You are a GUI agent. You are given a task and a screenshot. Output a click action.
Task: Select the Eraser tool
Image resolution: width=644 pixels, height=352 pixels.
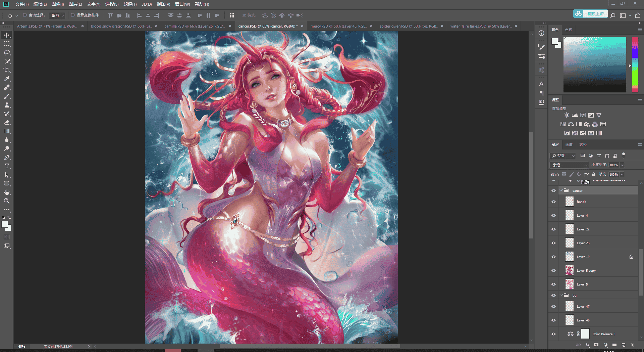7,122
